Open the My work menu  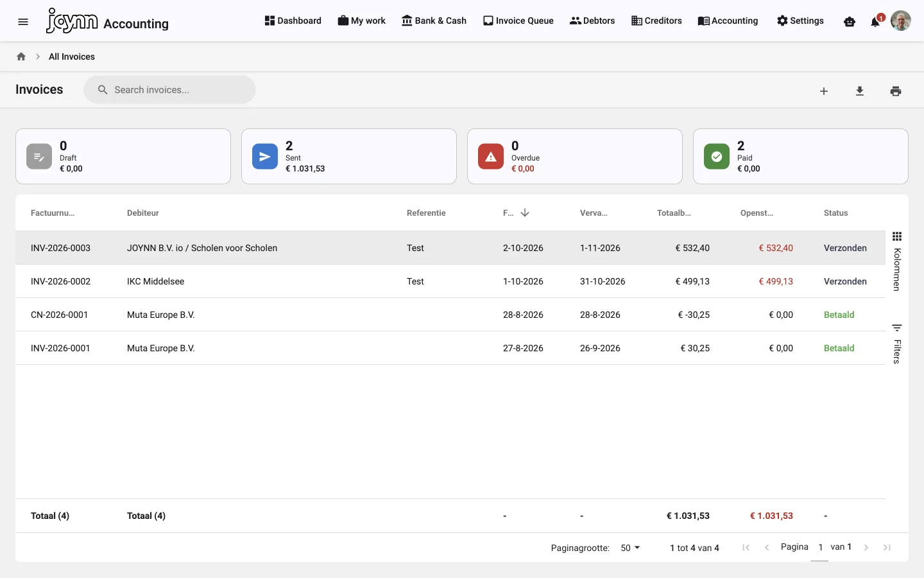click(x=361, y=21)
